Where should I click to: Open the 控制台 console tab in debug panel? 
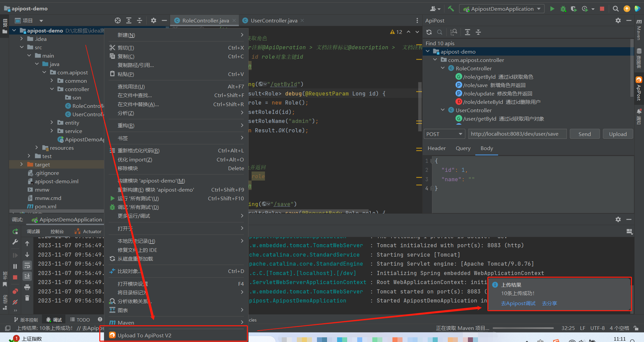[57, 231]
